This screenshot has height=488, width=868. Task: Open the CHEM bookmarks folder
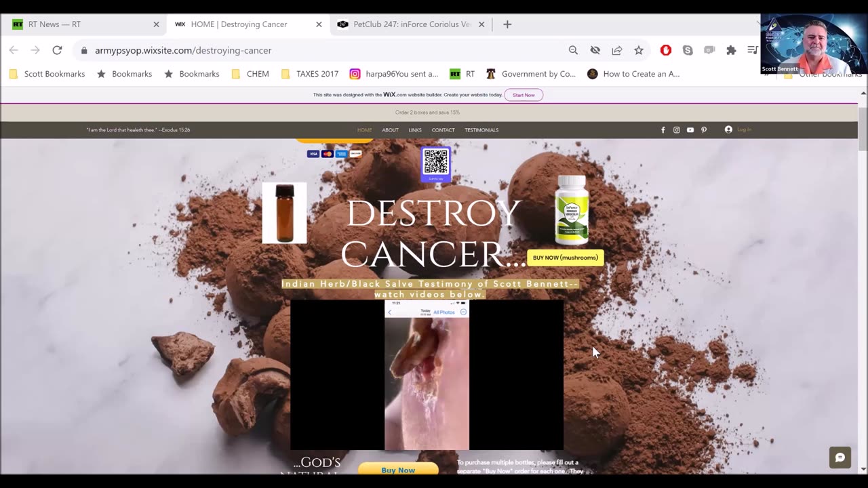click(x=250, y=74)
